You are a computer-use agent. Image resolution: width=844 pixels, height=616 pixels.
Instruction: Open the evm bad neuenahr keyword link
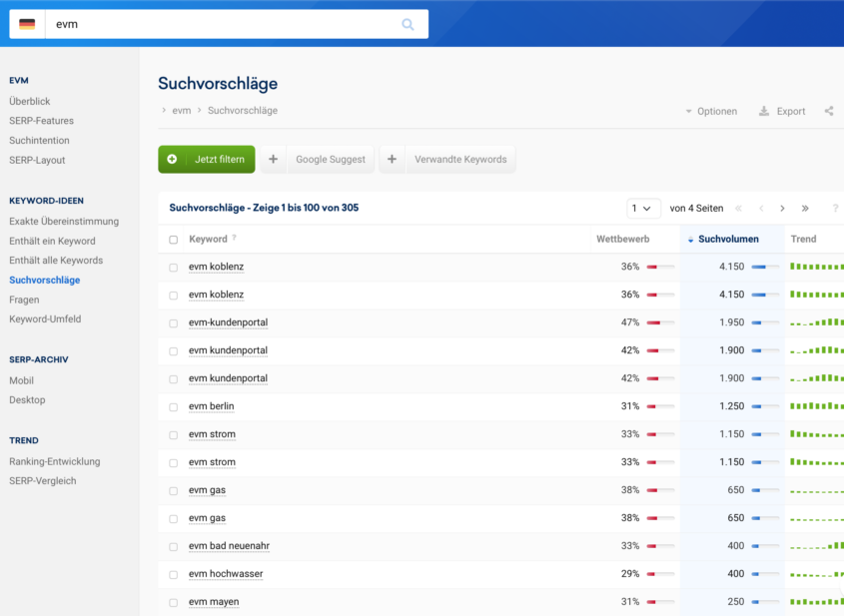[x=230, y=546]
